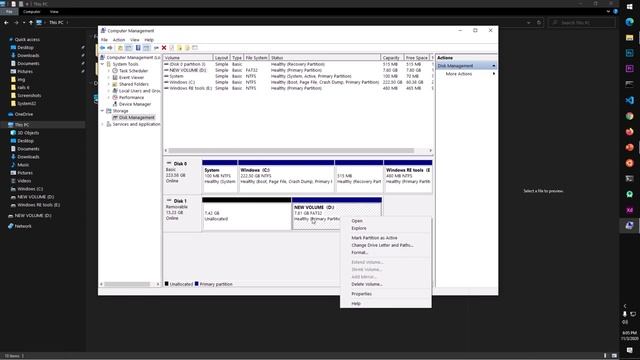Expand the Shared Folders node arrow
640x360 pixels.
tap(109, 84)
